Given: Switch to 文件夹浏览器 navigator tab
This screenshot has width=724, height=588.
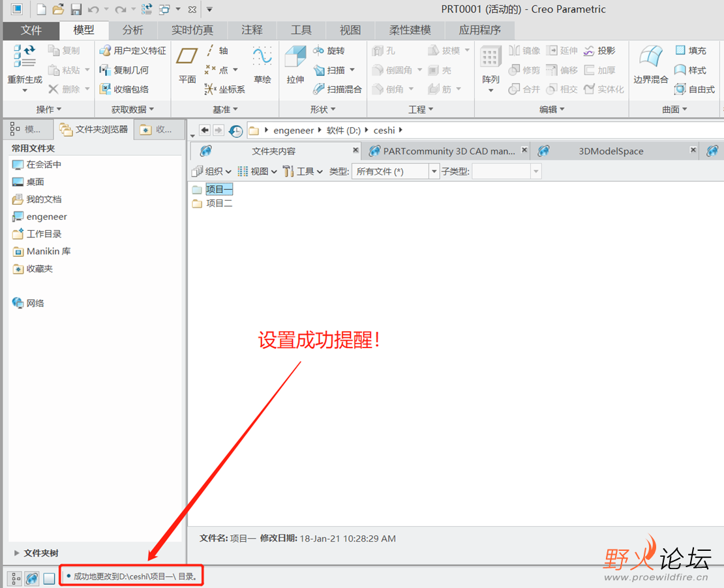Looking at the screenshot, I should (x=94, y=130).
